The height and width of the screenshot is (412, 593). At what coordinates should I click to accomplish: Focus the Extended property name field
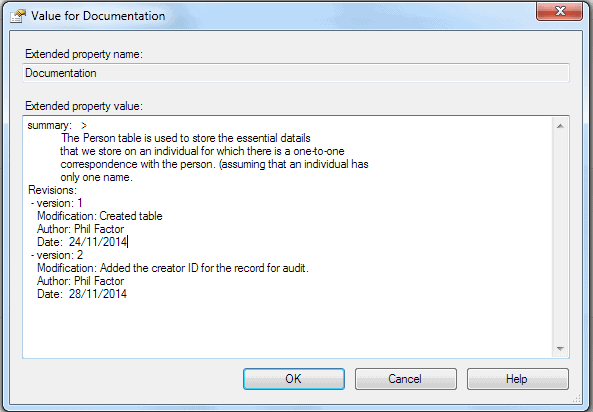tap(296, 73)
